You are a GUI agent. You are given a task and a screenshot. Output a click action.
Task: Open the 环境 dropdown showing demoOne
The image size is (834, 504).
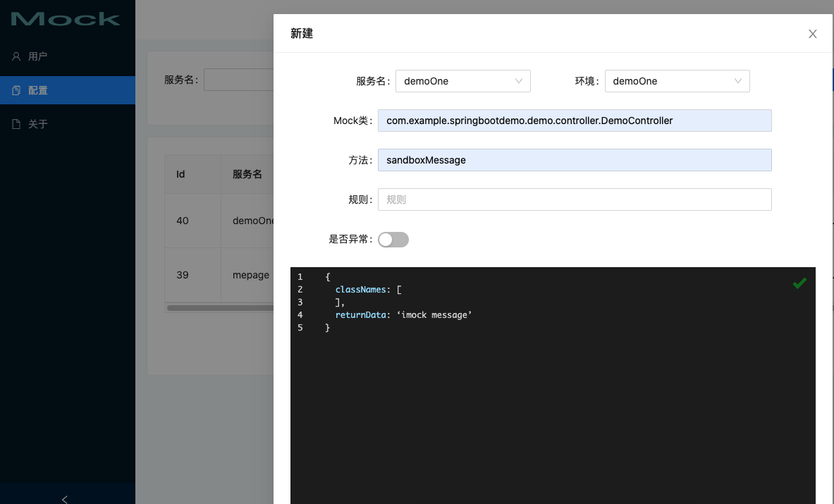click(670, 81)
